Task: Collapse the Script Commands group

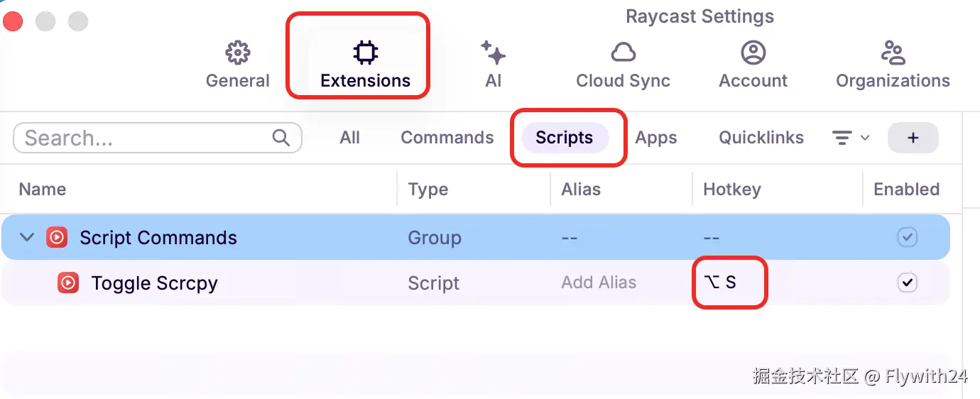Action: tap(27, 237)
